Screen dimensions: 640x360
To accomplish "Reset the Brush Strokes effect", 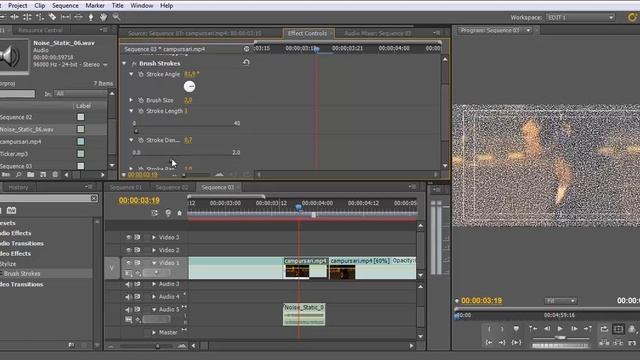I will [246, 62].
